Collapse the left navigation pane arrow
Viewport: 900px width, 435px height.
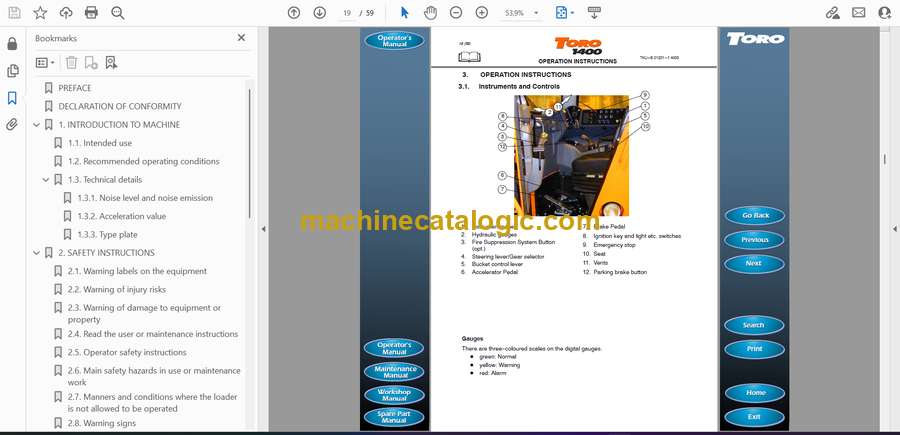click(x=263, y=229)
